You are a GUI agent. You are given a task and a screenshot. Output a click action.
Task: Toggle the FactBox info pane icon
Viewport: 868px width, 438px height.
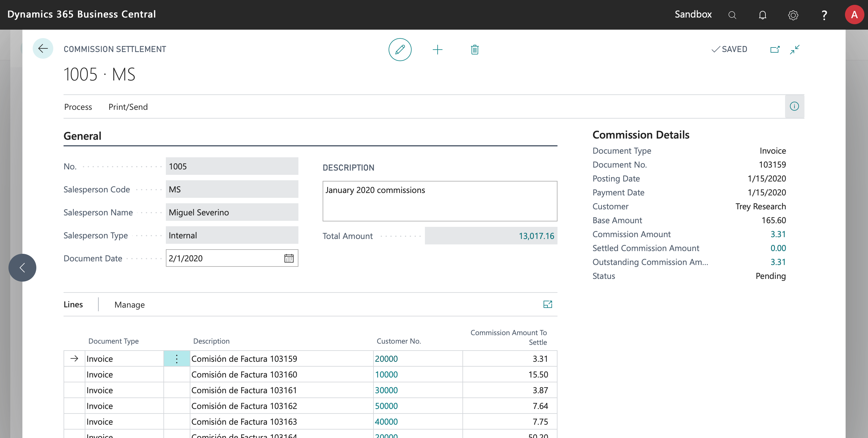point(794,106)
